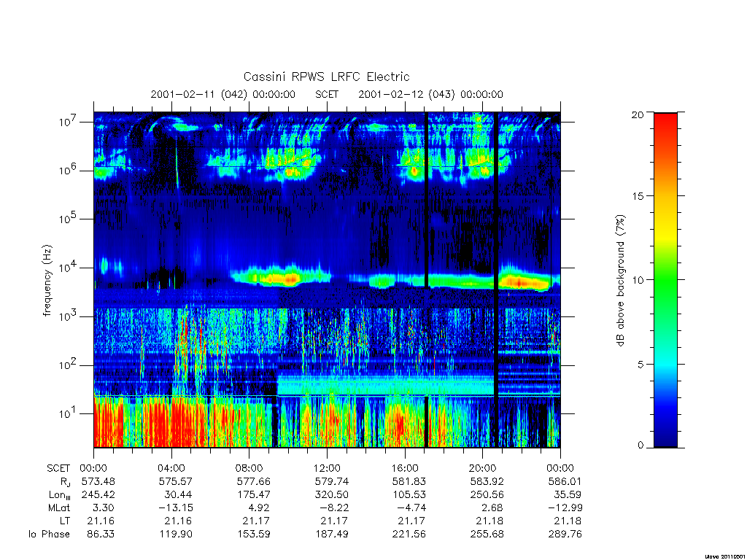Click colorbar tick value '5'
The height and width of the screenshot is (560, 747).
tap(640, 365)
